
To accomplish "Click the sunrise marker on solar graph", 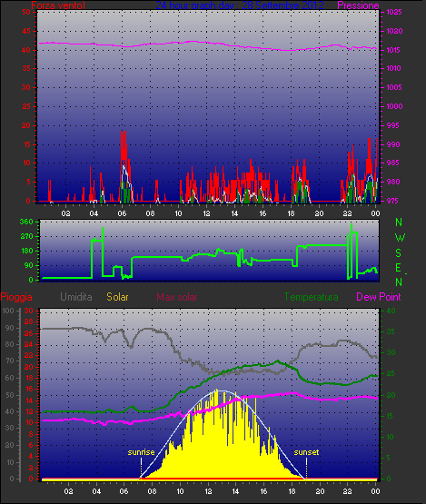I will (x=141, y=452).
